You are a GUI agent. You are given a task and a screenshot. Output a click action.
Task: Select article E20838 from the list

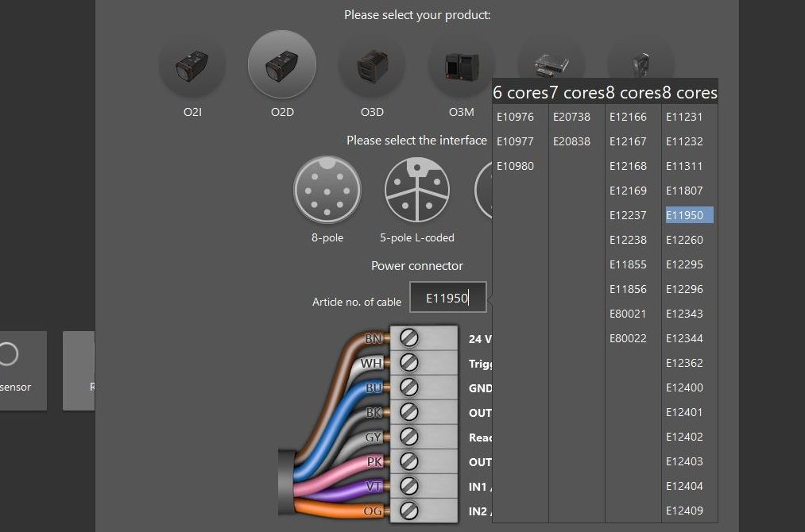pyautogui.click(x=572, y=141)
